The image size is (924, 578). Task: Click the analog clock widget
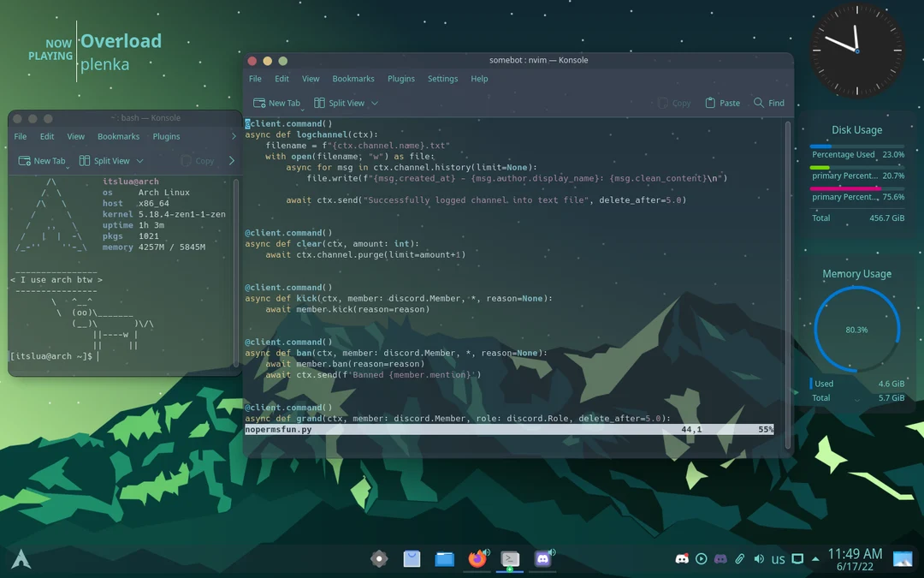[x=856, y=51]
